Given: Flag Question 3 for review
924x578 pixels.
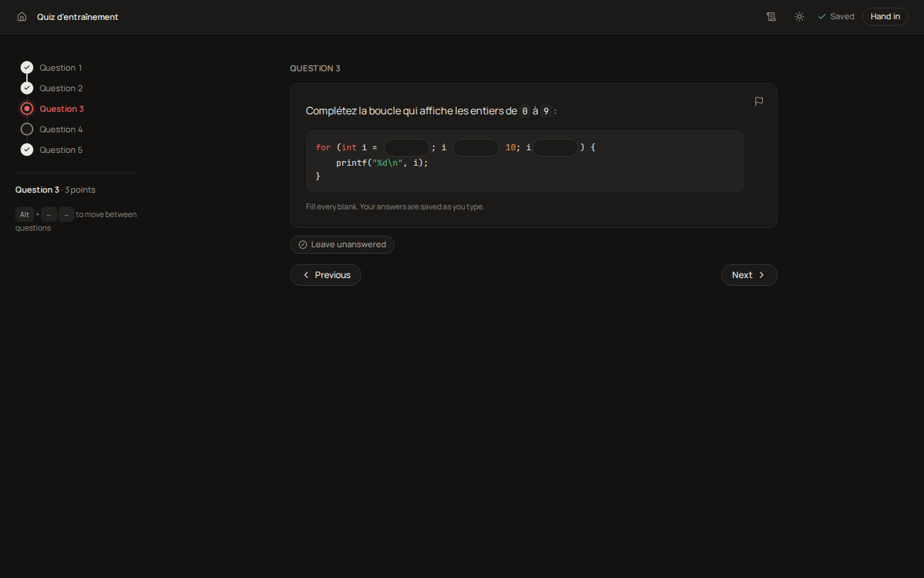Looking at the screenshot, I should click(759, 101).
